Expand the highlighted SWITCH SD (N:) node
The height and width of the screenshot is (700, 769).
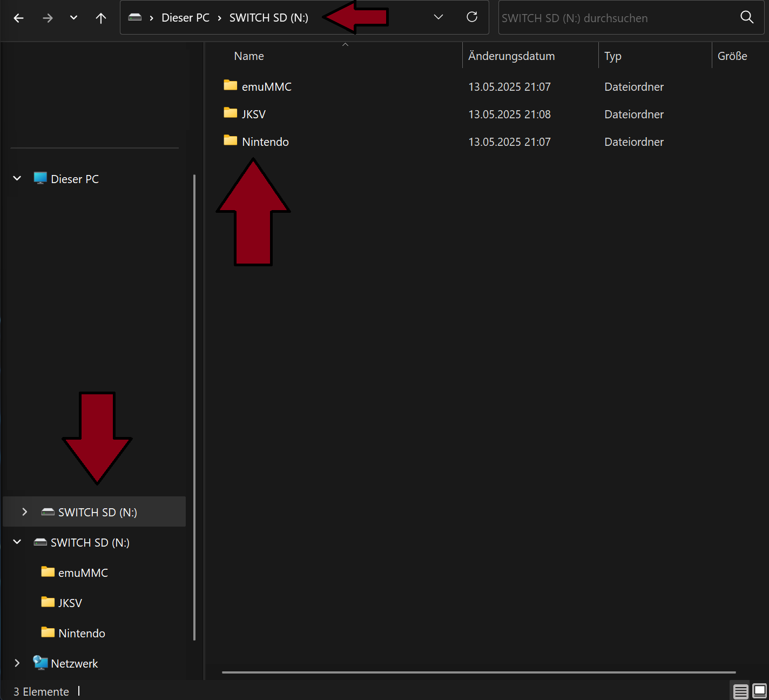coord(24,511)
